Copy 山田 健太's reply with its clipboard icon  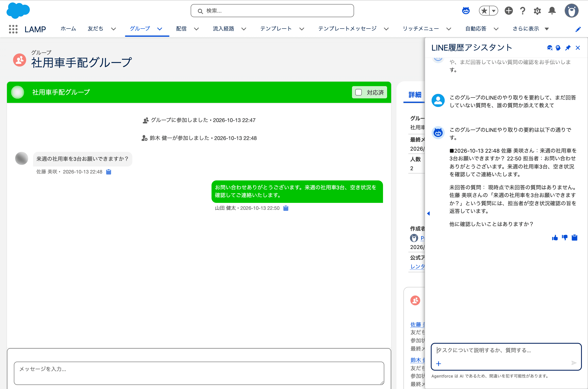(286, 208)
